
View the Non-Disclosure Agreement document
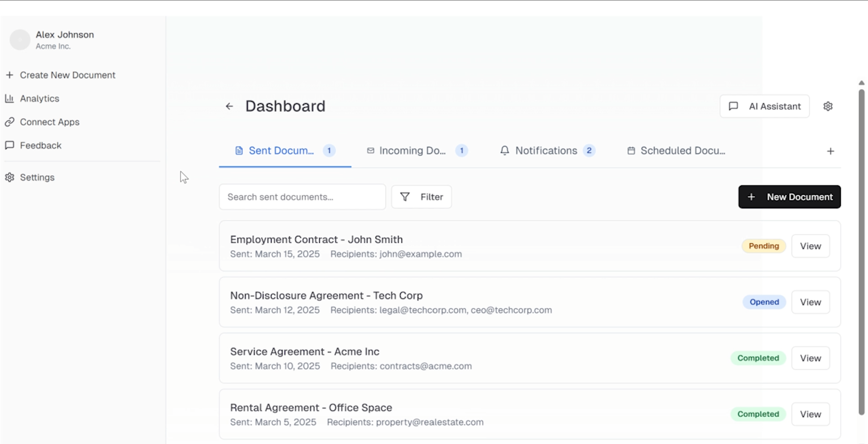pos(810,302)
